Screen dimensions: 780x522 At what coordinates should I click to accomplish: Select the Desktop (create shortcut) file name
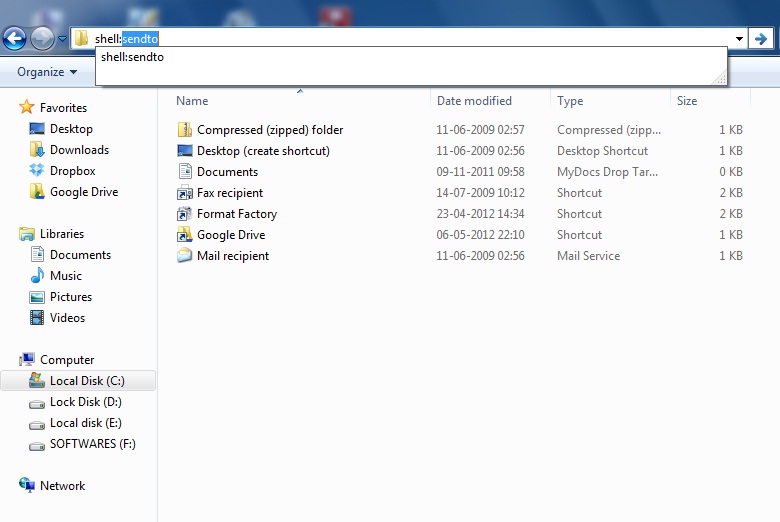click(263, 151)
